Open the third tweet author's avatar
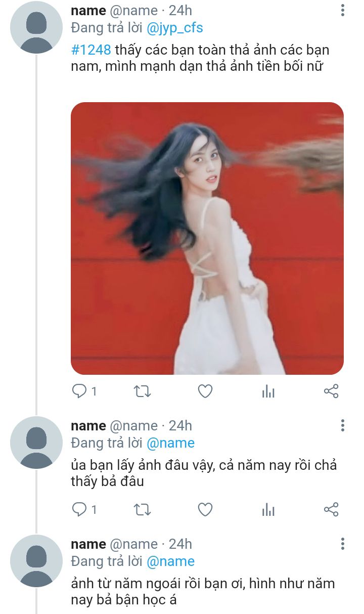 36,561
